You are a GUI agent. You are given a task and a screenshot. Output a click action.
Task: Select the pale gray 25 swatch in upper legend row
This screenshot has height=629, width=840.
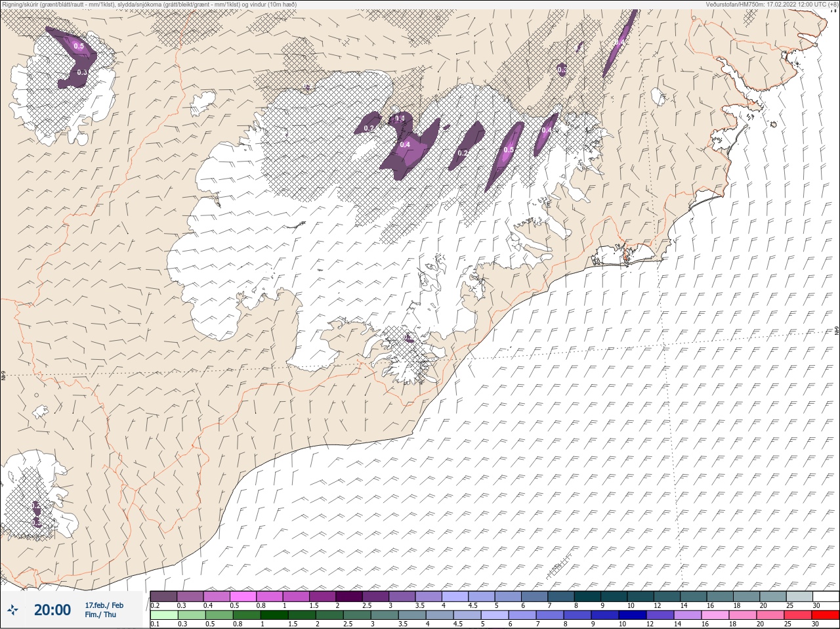(799, 596)
